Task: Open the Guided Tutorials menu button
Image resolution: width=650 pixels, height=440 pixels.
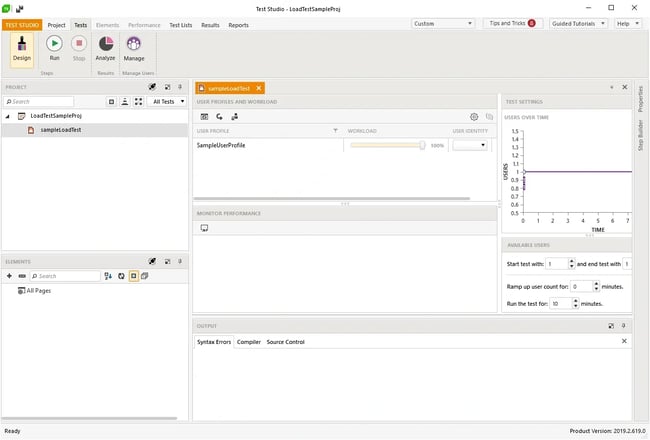Action: pyautogui.click(x=577, y=23)
